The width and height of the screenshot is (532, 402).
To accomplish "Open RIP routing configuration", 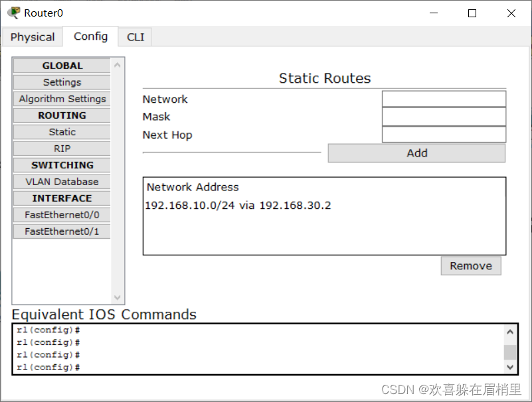I will coord(62,149).
